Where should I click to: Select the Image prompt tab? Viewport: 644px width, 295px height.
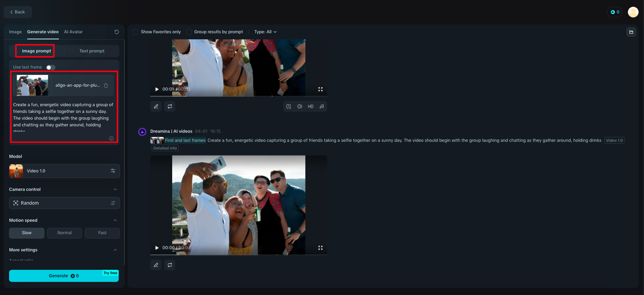tap(36, 51)
